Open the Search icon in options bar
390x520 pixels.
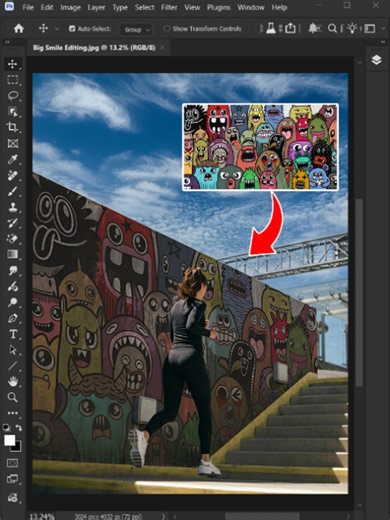click(332, 29)
